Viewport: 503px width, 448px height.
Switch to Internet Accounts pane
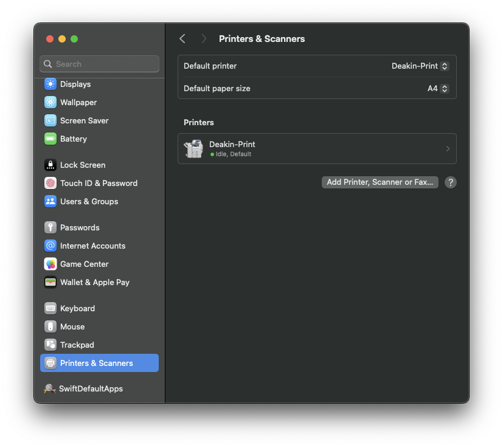[x=92, y=246]
